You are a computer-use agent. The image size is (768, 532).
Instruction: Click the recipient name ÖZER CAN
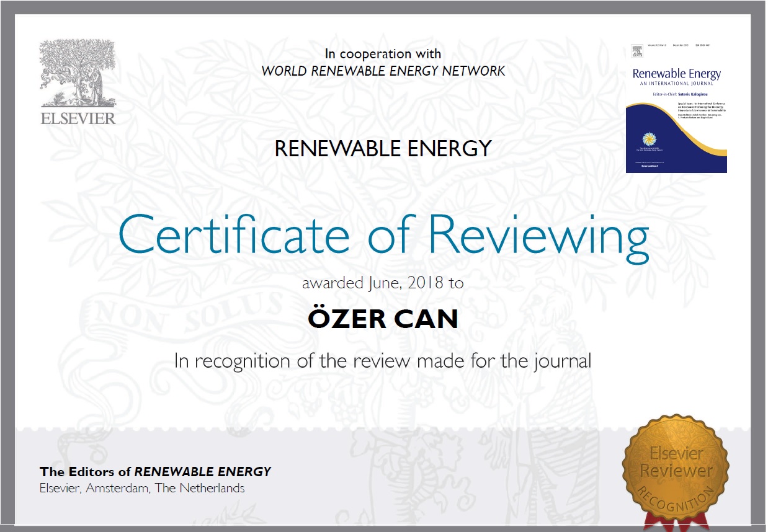(x=383, y=319)
